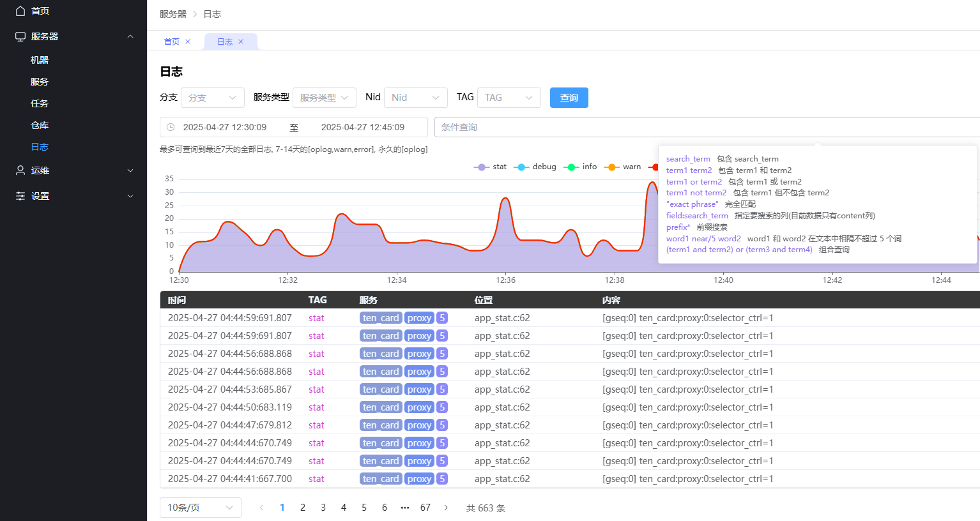Select current page 1 in pagination

[282, 508]
